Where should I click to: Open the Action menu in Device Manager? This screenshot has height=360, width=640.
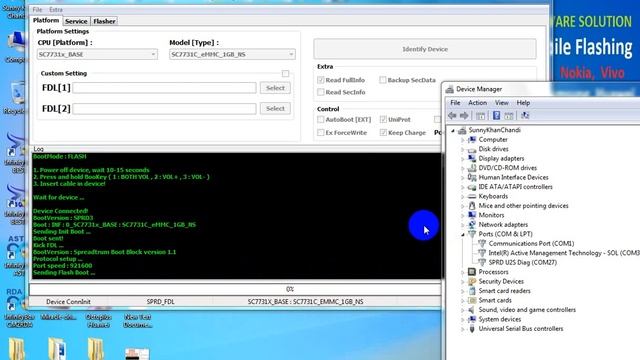[477, 103]
